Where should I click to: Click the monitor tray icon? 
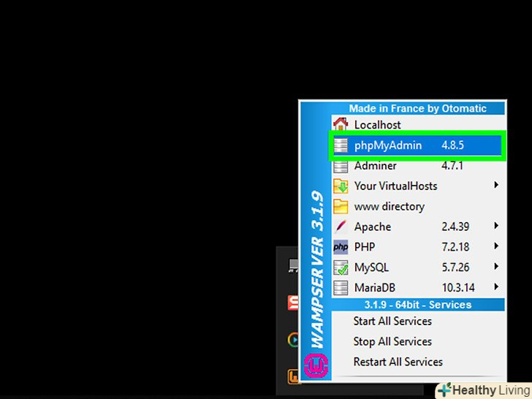tap(294, 265)
